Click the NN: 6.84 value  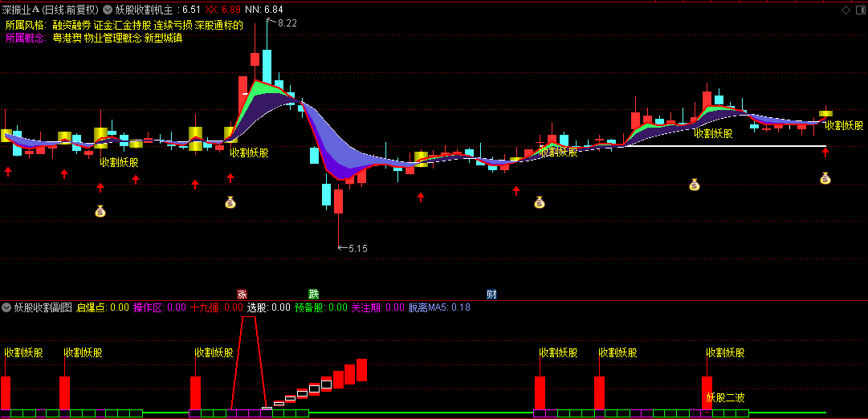pyautogui.click(x=264, y=10)
